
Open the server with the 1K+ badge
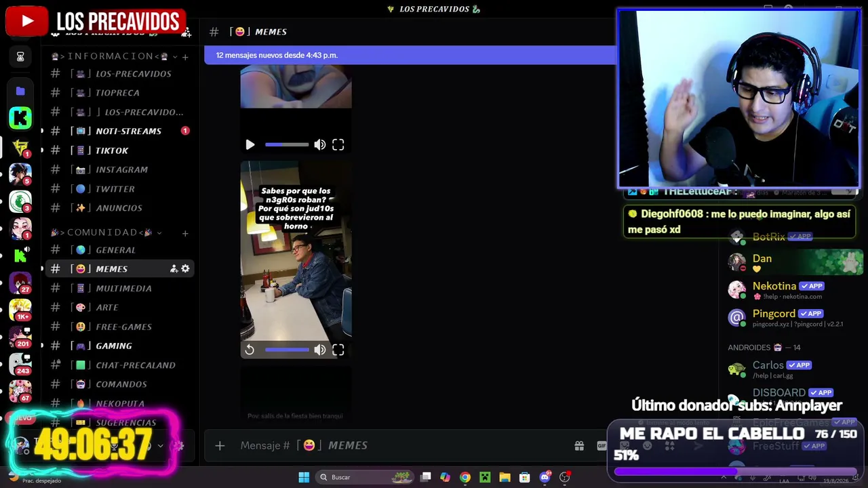tap(20, 310)
